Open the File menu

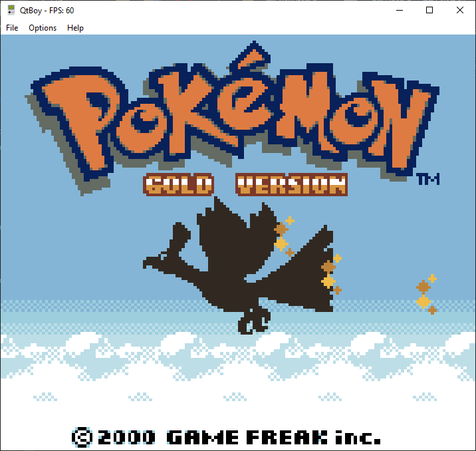(12, 28)
